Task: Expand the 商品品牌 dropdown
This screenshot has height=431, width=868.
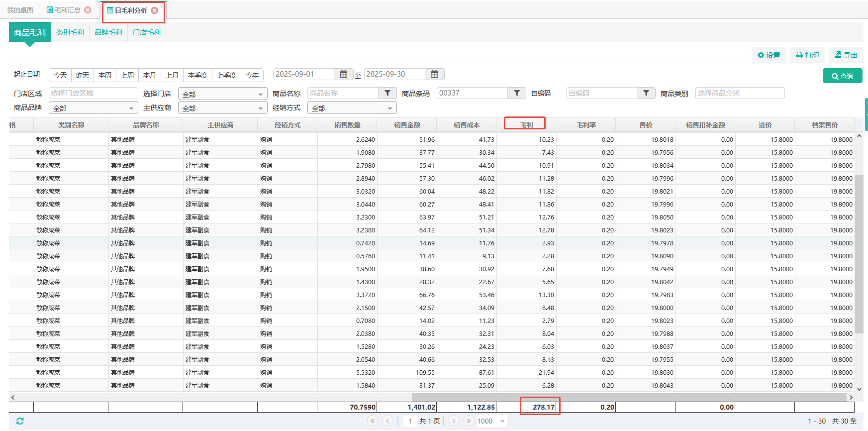Action: (94, 108)
